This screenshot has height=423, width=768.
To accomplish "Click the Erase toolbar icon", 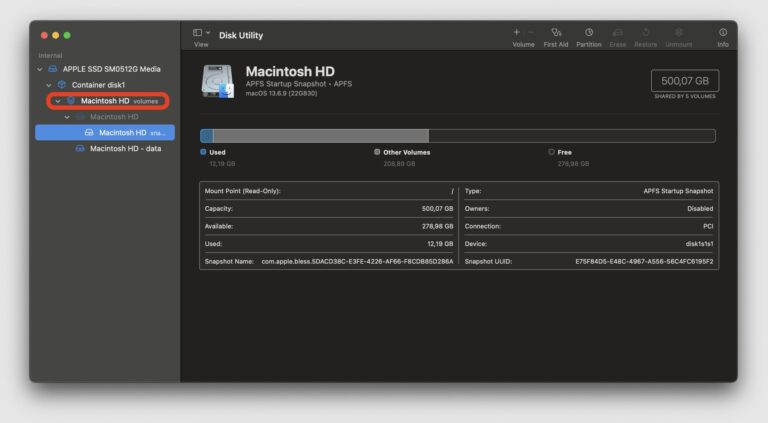I will [618, 32].
